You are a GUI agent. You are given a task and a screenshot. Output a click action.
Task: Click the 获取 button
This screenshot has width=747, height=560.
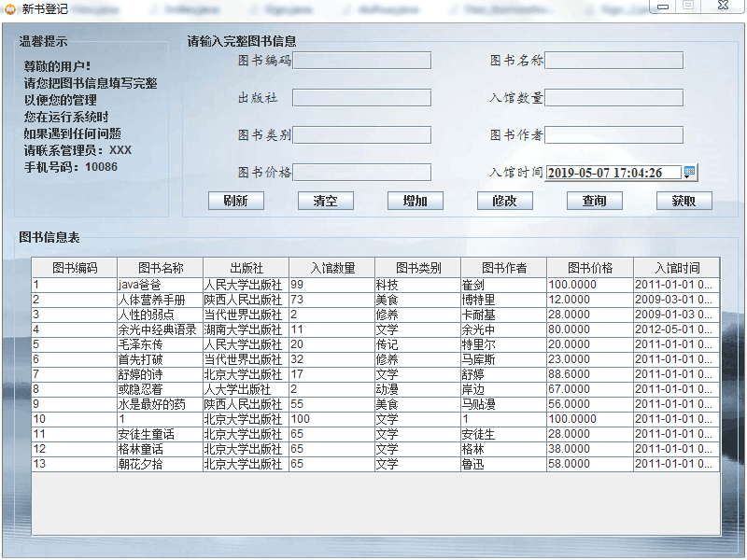(x=684, y=201)
